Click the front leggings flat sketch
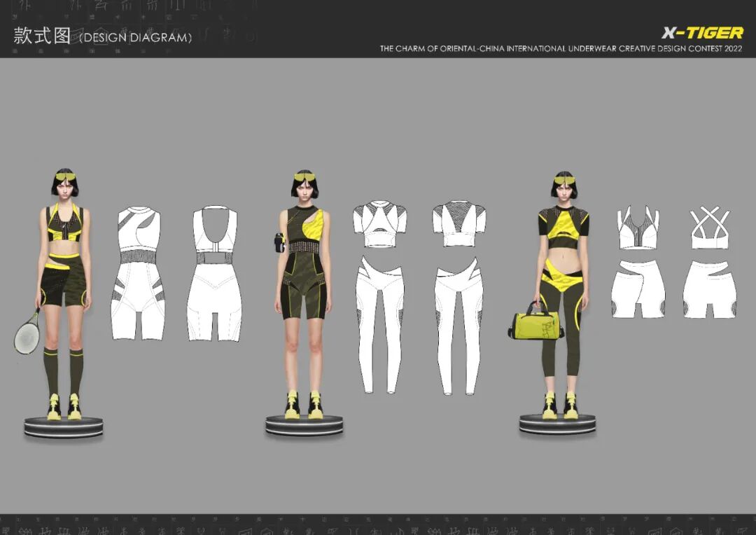 tap(380, 326)
